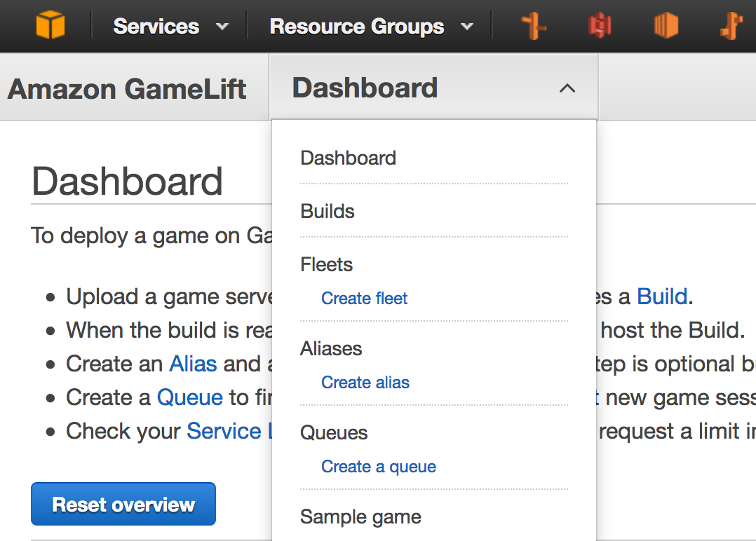Select Builds from the navigation menu
This screenshot has width=756, height=541.
[x=328, y=211]
